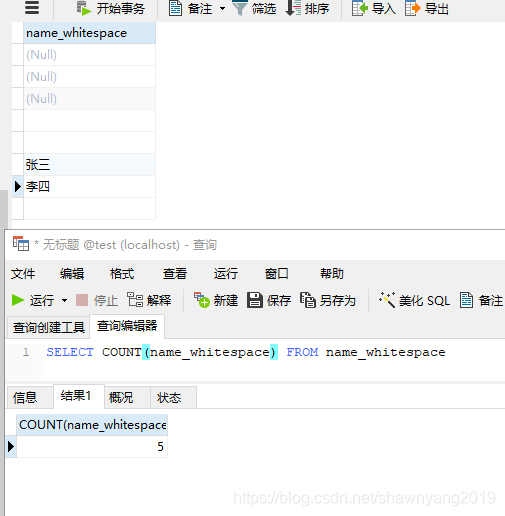This screenshot has height=516, width=505.
Task: Click the 新建 new query icon
Action: tap(202, 300)
